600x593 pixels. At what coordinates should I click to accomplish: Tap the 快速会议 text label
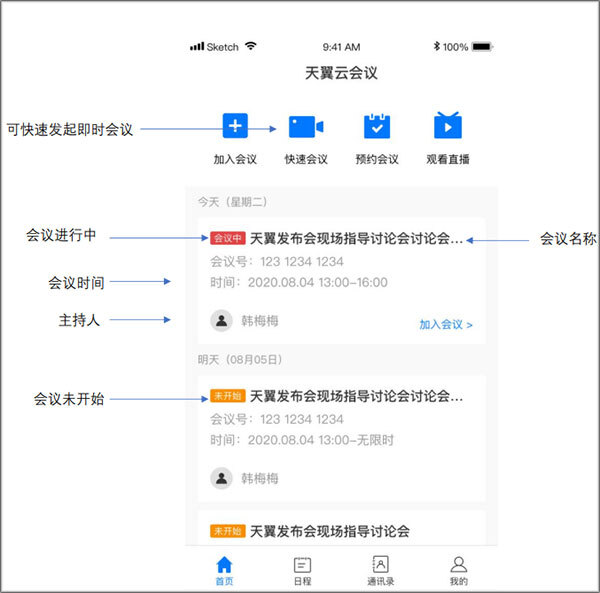(x=305, y=159)
